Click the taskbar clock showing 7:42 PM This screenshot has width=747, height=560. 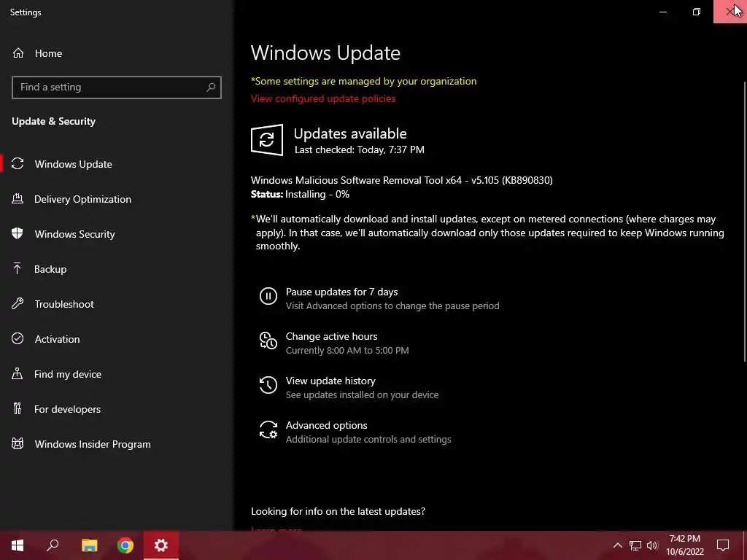(684, 545)
